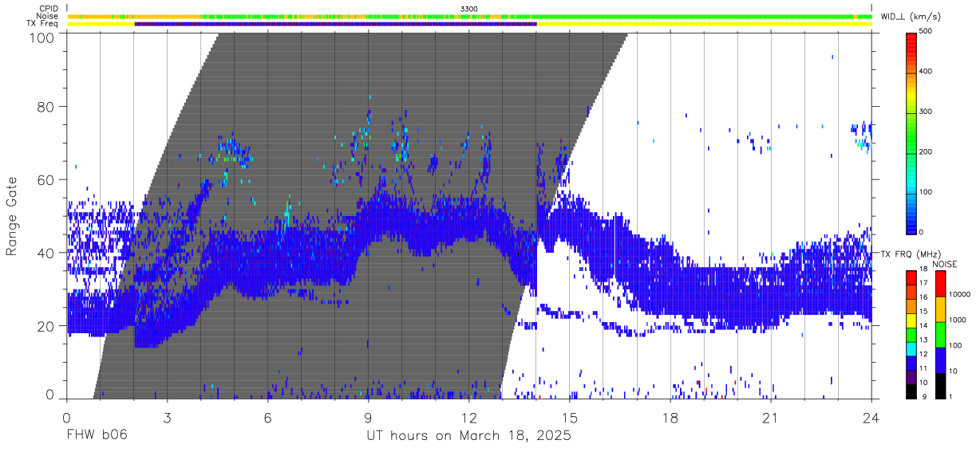Click the CPID value 3300

pos(469,9)
